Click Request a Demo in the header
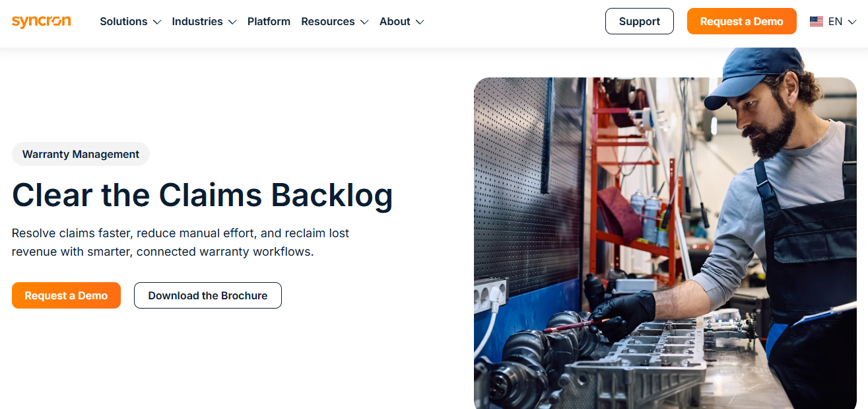 tap(742, 21)
